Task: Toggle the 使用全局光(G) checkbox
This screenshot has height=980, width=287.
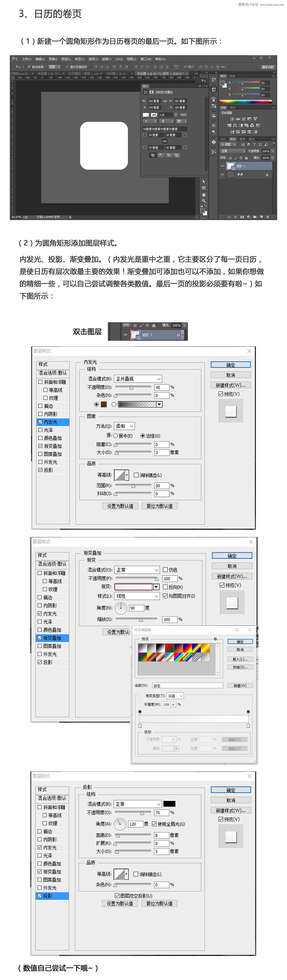Action: 154,824
